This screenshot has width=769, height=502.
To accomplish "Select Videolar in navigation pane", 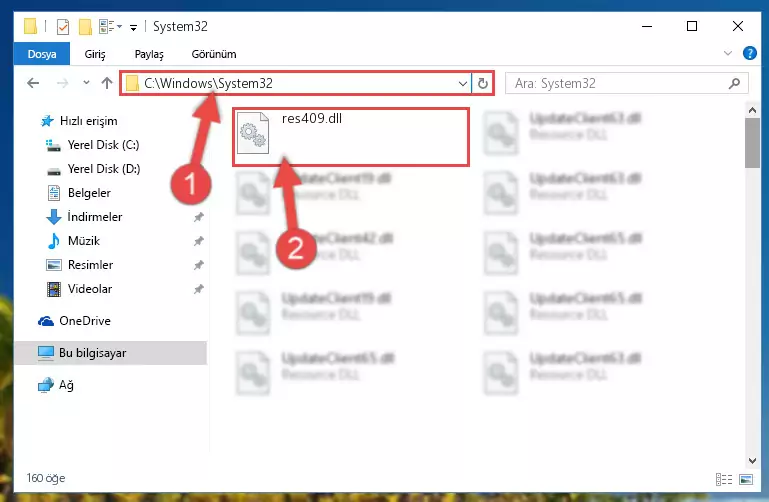I will [90, 289].
